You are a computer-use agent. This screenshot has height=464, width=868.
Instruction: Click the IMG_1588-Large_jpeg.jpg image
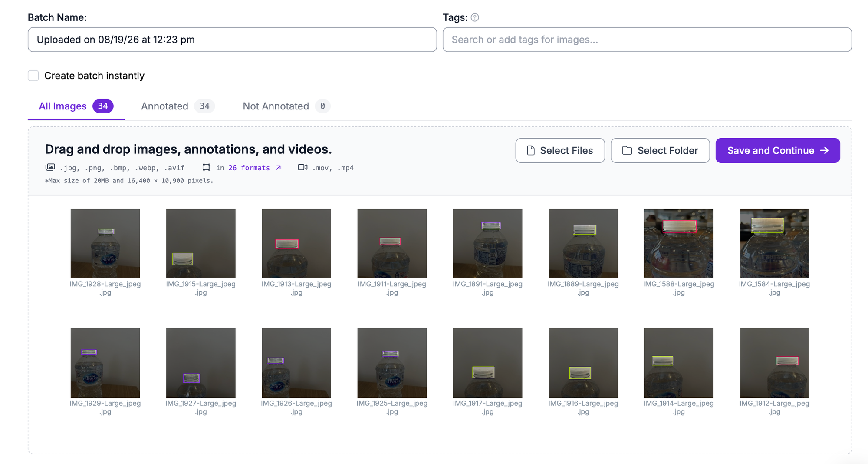[679, 244]
